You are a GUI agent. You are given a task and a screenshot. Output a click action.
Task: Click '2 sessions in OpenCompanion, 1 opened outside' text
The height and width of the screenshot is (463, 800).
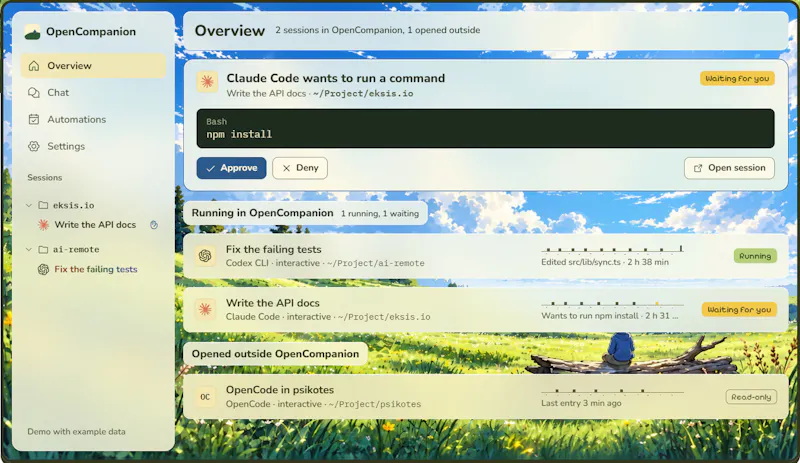click(378, 30)
